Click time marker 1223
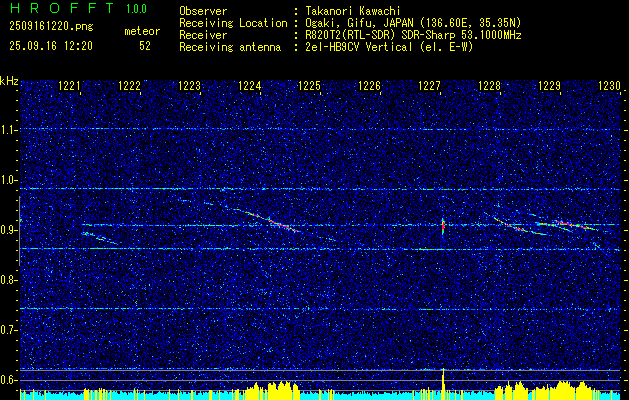Viewport: 629px width, 400px height. click(189, 85)
